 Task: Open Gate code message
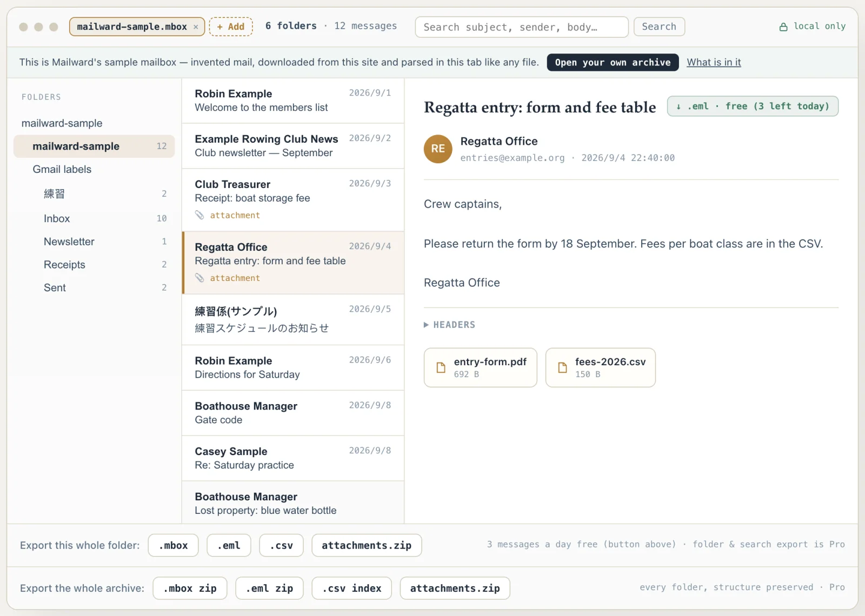pyautogui.click(x=293, y=413)
